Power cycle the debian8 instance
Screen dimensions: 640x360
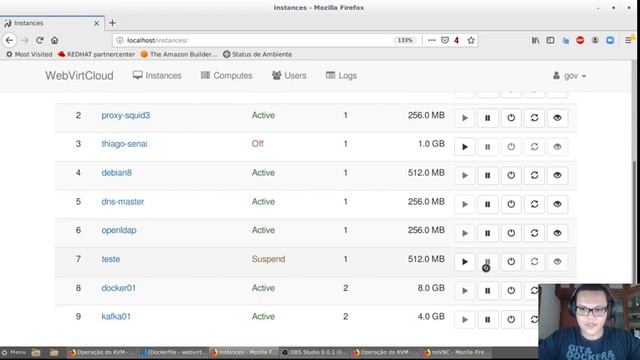coord(534,176)
